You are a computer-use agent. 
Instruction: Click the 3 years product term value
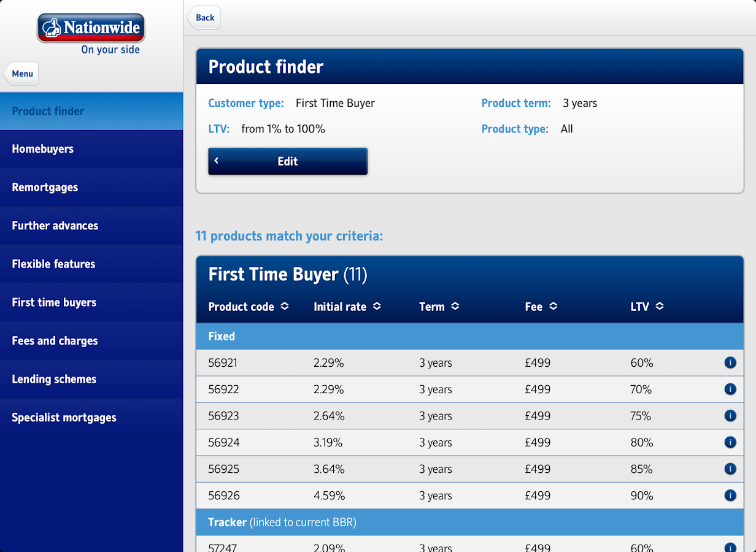pyautogui.click(x=580, y=103)
